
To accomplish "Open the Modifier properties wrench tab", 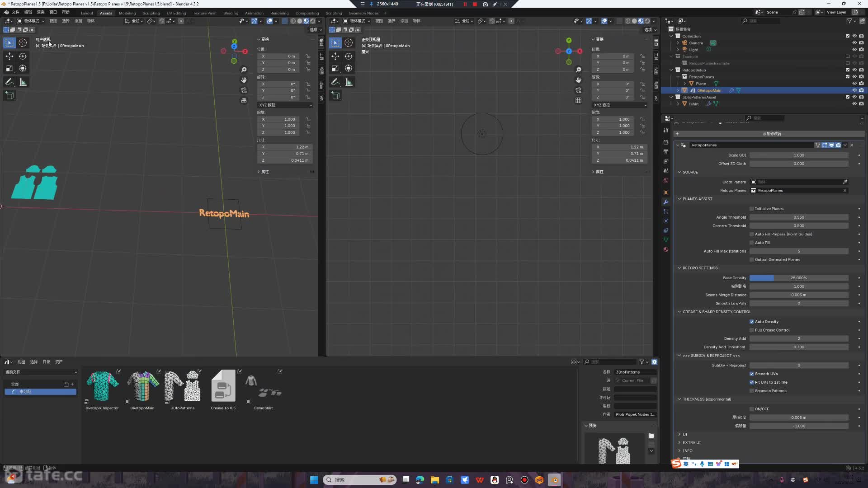I will 665,202.
